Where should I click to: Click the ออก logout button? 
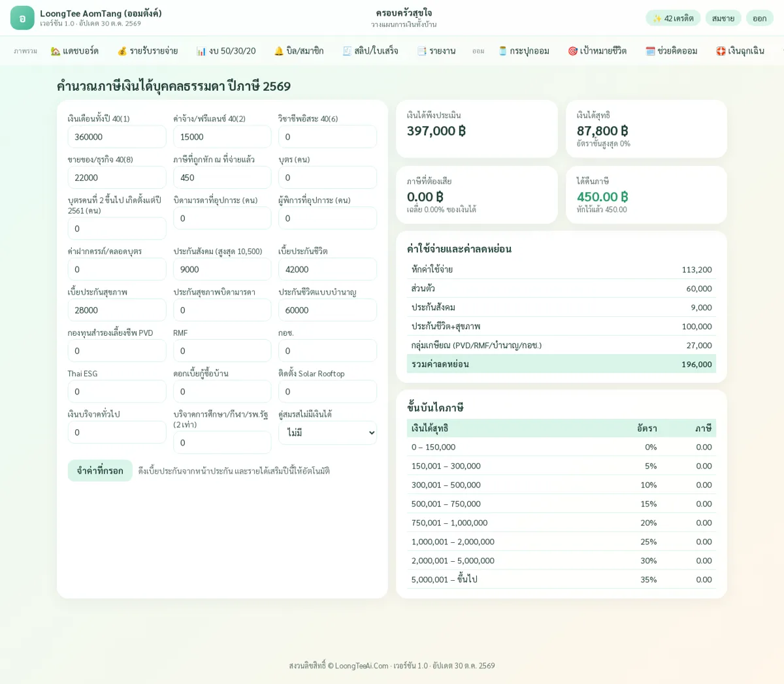pos(760,18)
